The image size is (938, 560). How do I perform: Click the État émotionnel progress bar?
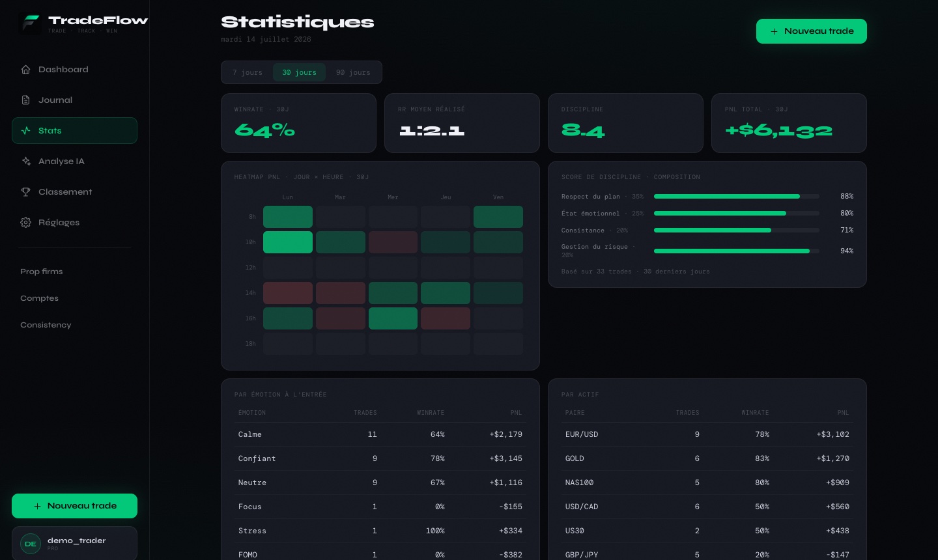pos(737,213)
